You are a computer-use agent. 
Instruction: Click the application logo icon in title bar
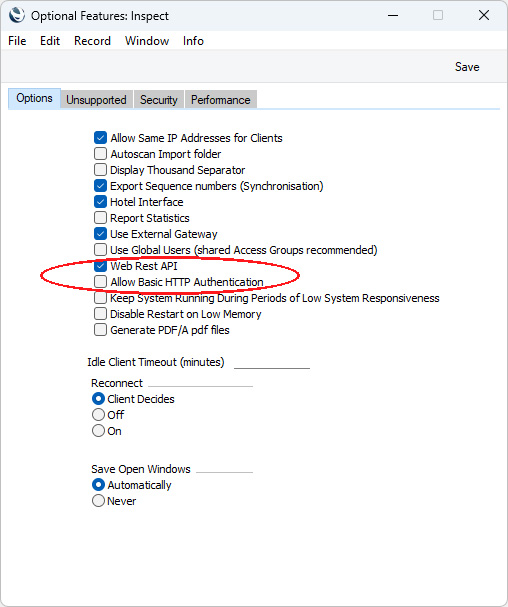(17, 15)
